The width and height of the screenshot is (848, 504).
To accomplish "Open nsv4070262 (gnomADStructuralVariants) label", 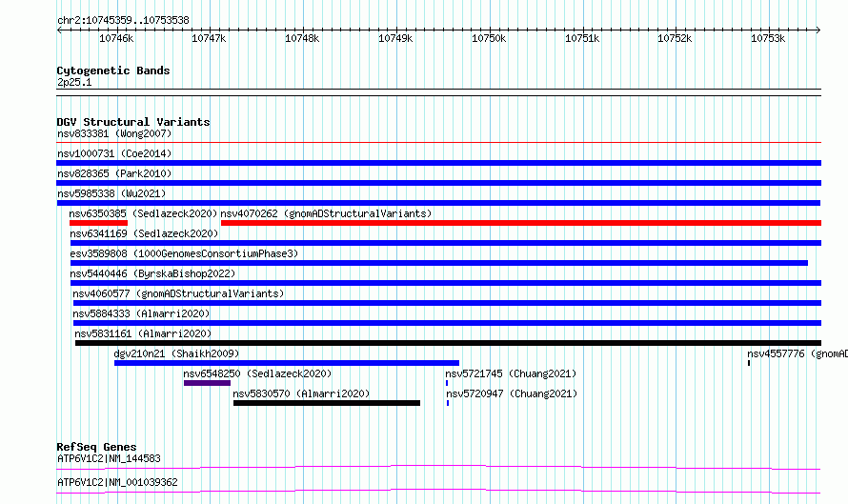I will (326, 213).
